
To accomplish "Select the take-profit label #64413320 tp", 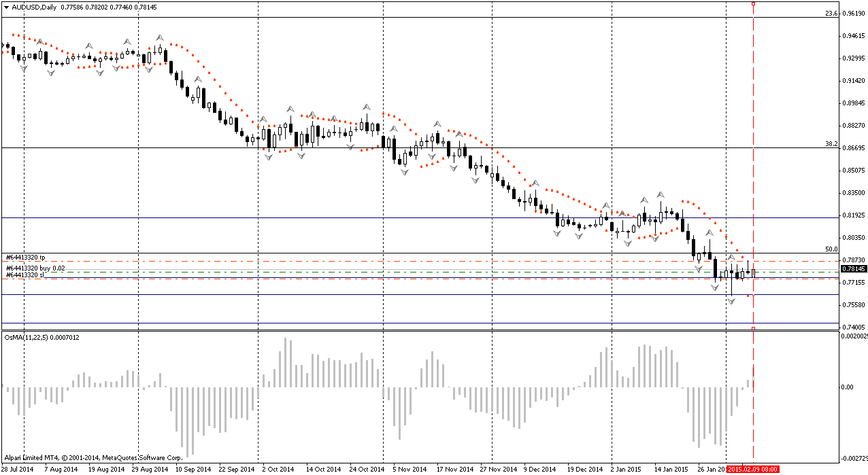I will pos(25,258).
